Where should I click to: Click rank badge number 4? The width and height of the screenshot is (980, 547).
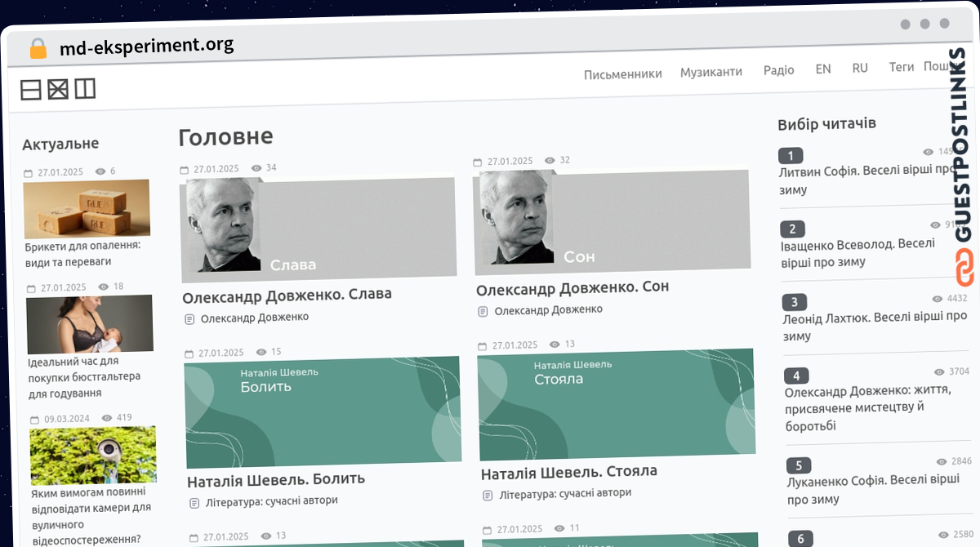coord(796,376)
